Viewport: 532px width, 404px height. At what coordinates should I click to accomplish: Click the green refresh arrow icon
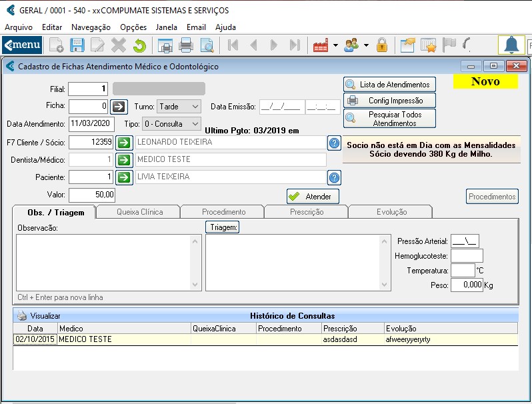pyautogui.click(x=139, y=45)
